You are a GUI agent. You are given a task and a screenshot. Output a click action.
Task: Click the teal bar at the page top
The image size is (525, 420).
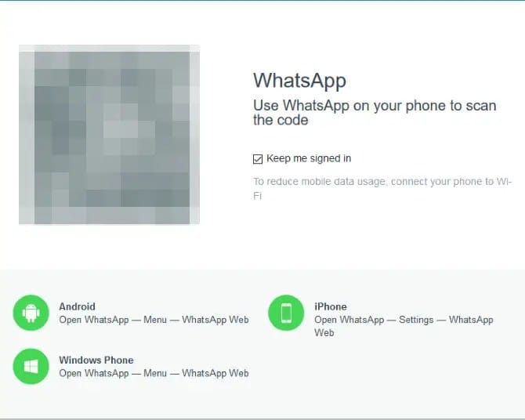262,1
